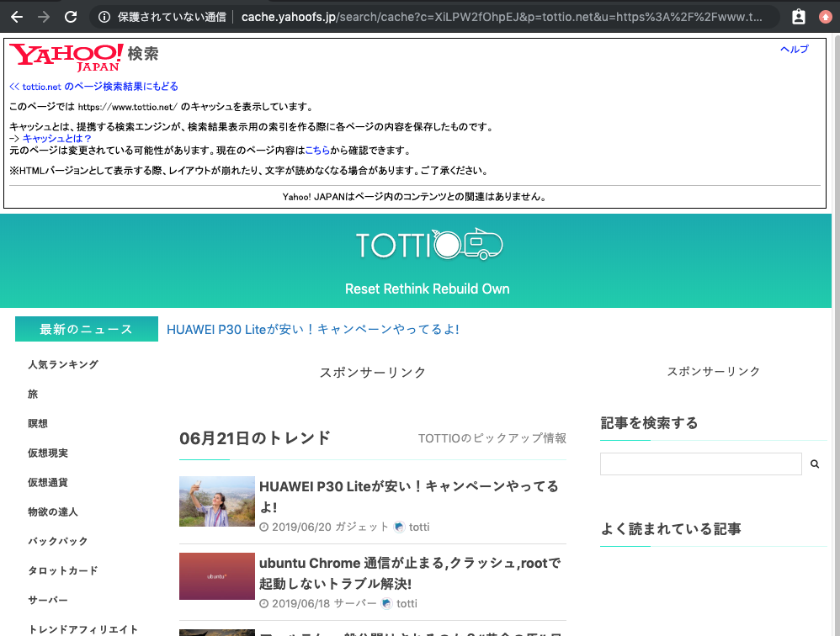Click the 2019/06/20 article date
Viewport: 840px width, 636px height.
[x=301, y=527]
